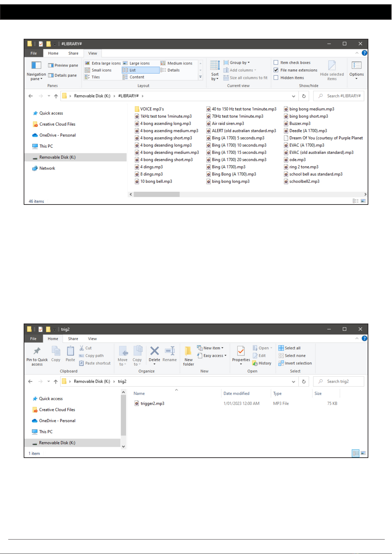Image resolution: width=392 pixels, height=554 pixels.
Task: Uncheck File name extensions
Action: (276, 70)
